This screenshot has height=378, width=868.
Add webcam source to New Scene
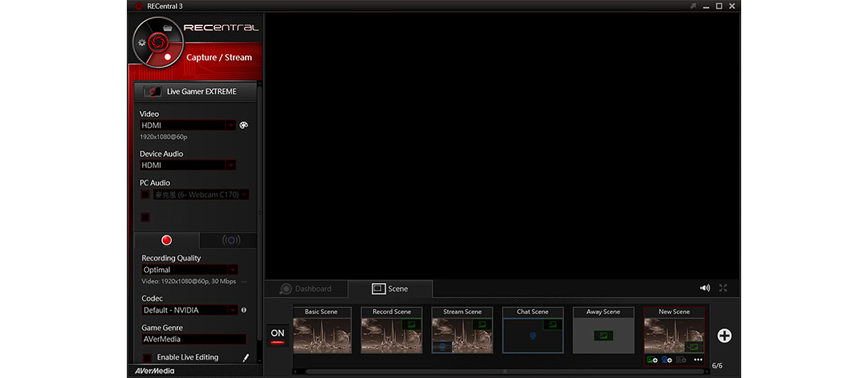point(666,360)
